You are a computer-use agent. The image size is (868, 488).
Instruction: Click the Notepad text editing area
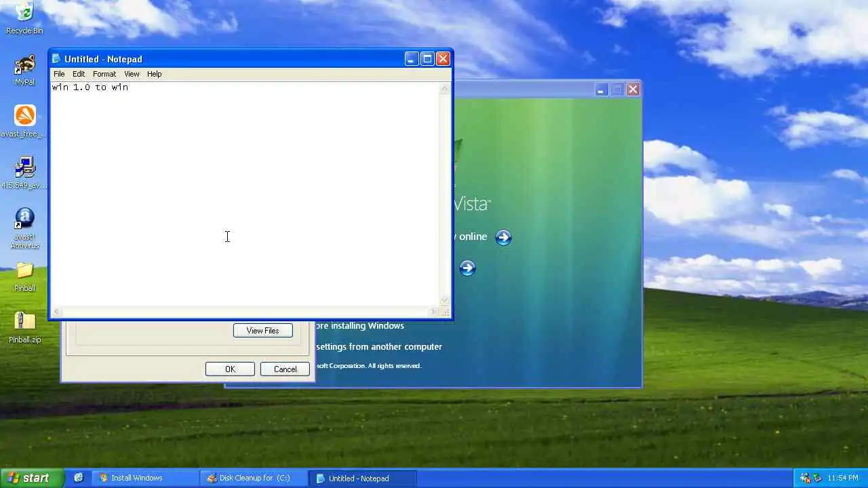tap(245, 195)
